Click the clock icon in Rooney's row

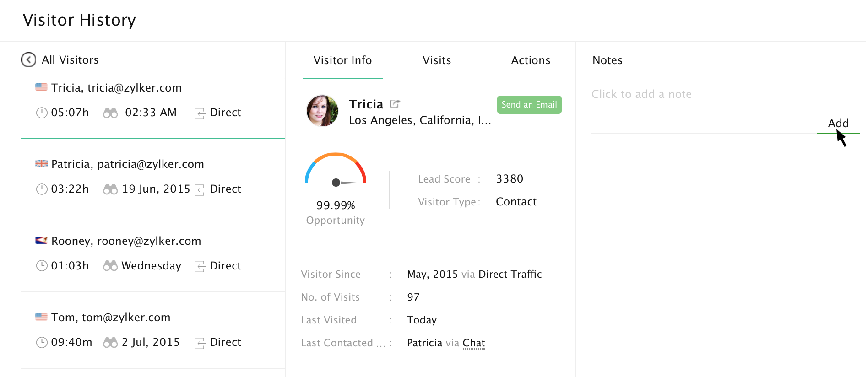[42, 265]
